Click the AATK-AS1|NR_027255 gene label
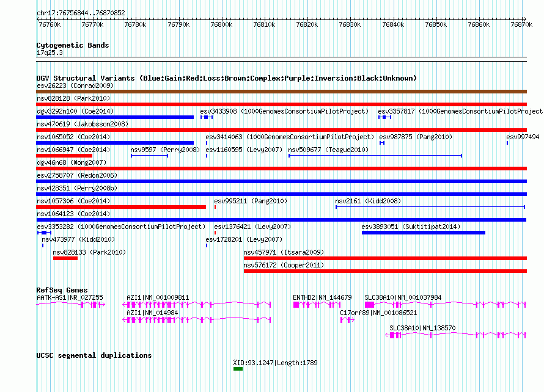 pyautogui.click(x=70, y=298)
